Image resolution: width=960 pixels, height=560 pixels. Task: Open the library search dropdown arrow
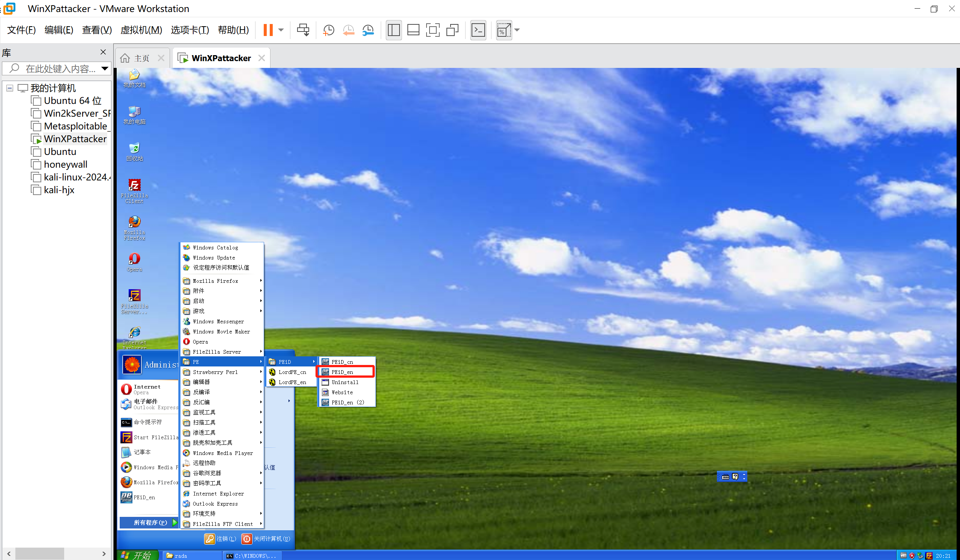[x=104, y=69]
